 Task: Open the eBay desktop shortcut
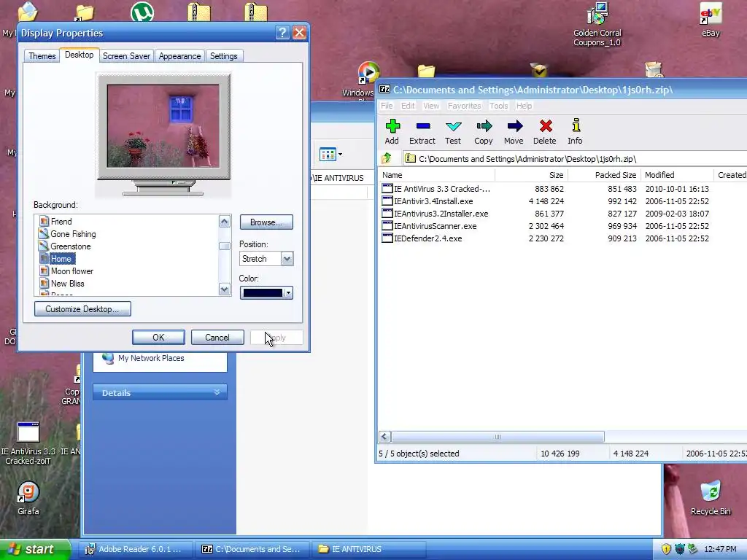point(711,20)
